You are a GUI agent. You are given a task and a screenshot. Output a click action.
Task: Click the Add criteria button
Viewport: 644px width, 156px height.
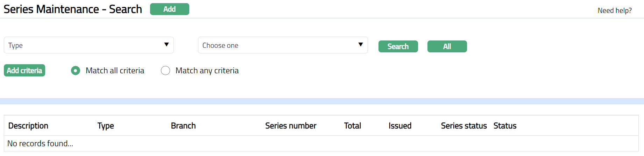[x=24, y=70]
